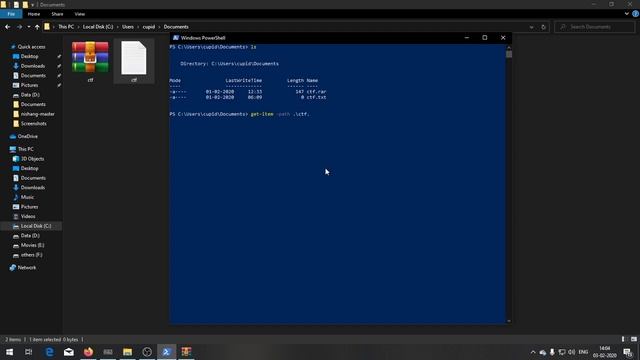Select 'Users' in address breadcrumb
640x360 pixels.
pyautogui.click(x=128, y=27)
